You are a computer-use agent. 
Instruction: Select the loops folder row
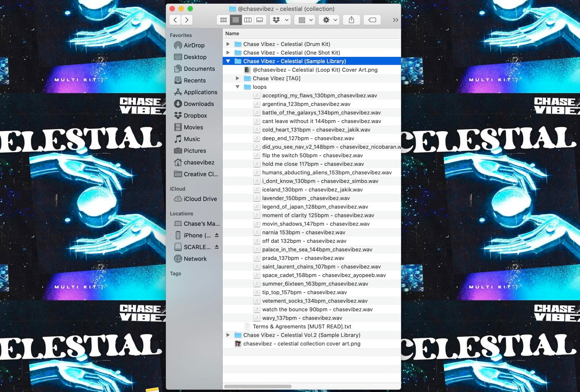(311, 87)
